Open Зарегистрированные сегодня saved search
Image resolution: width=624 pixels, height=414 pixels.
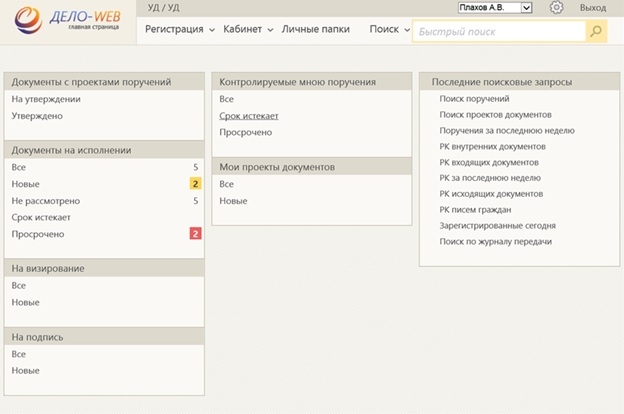[x=496, y=226]
